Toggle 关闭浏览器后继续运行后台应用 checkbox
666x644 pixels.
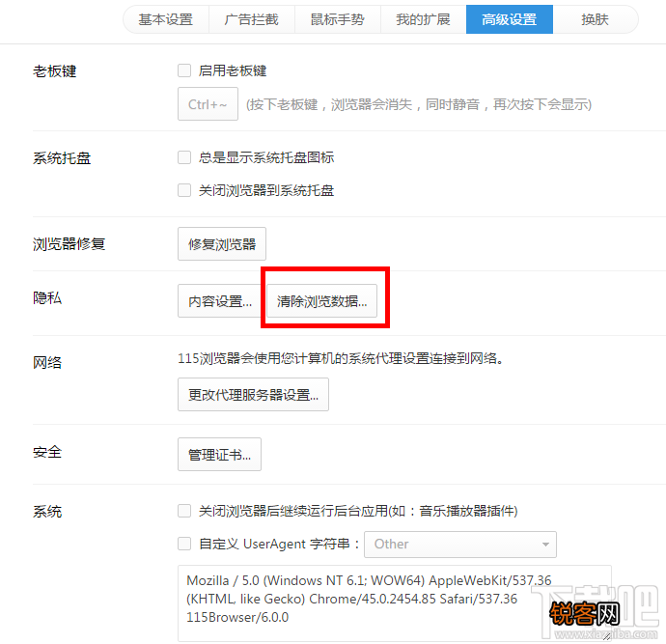tap(184, 511)
